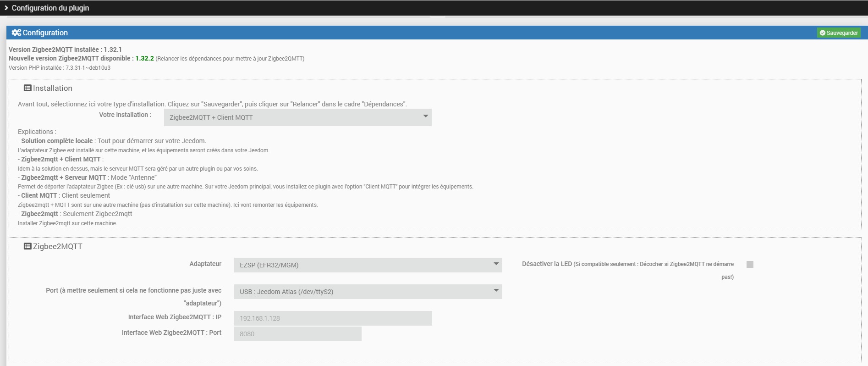The width and height of the screenshot is (868, 366).
Task: Click the Zigbee2mqtt + Serveur MQTT explanation
Action: coord(88,177)
